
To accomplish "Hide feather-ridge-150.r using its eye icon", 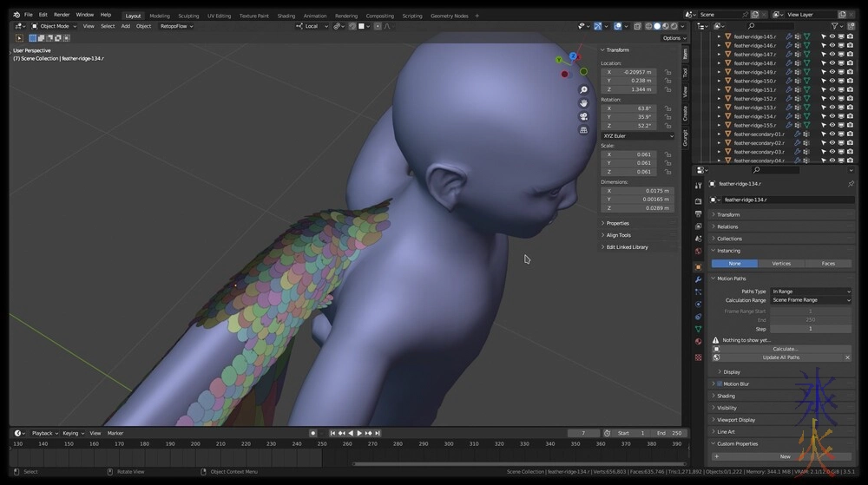I will coord(832,81).
